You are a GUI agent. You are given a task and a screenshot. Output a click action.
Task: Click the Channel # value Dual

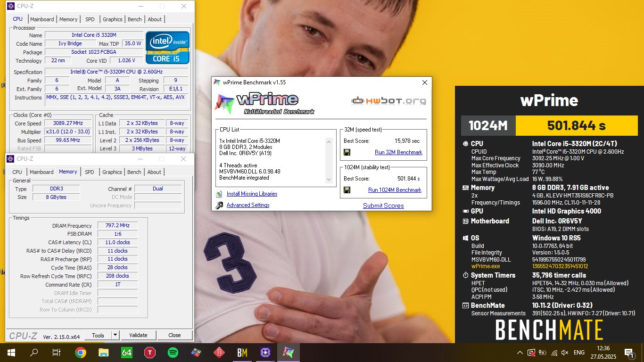coord(158,189)
